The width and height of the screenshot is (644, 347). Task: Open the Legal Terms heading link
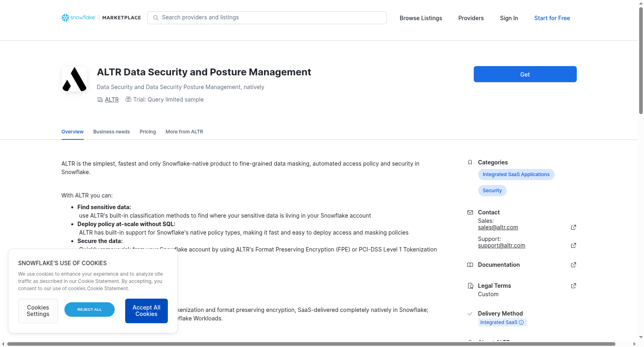click(494, 286)
